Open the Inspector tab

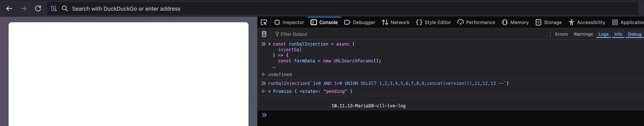point(289,22)
